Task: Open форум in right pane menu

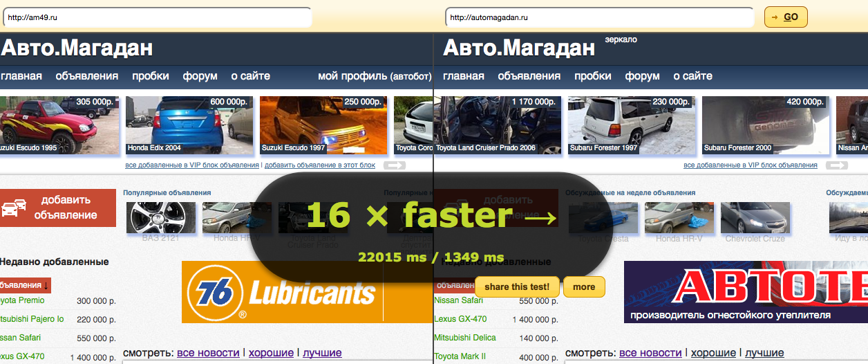Action: (643, 76)
